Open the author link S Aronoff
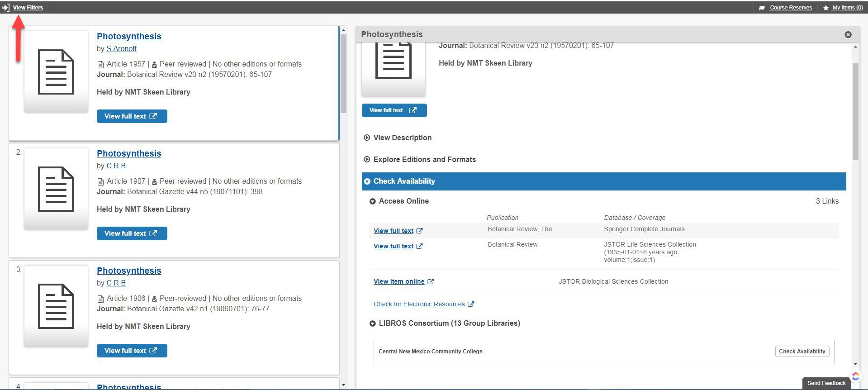 pos(121,48)
